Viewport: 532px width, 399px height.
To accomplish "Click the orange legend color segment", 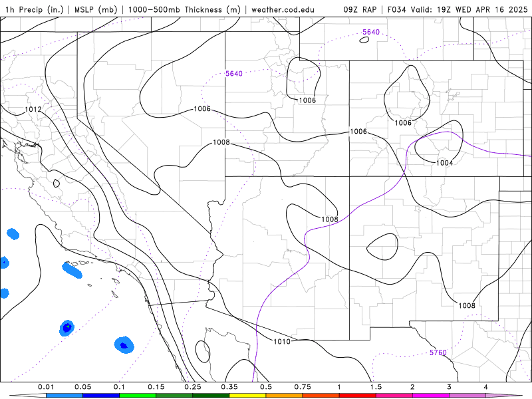I will (285, 396).
